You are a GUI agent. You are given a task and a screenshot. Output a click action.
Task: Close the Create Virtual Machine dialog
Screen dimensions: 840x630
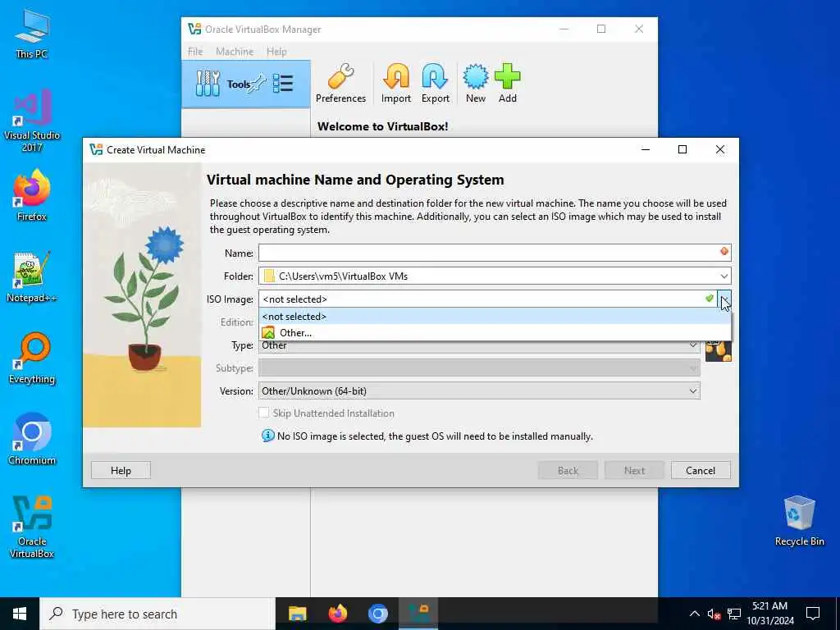[720, 149]
